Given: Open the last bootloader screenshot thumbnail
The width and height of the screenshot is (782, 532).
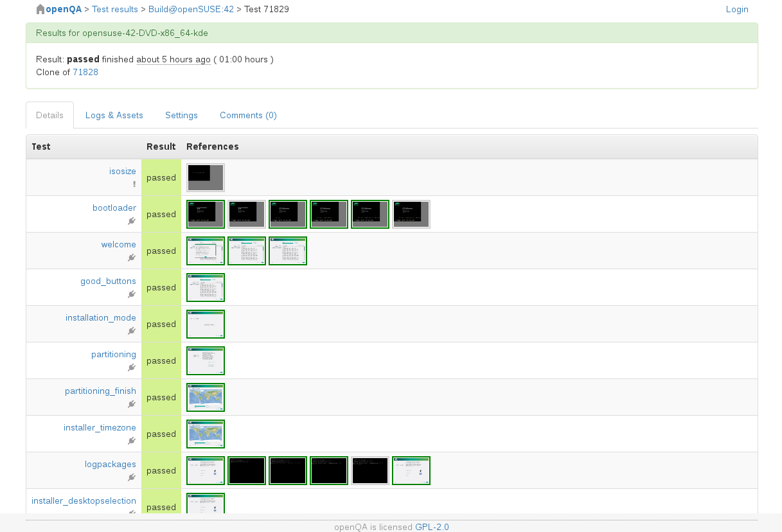Looking at the screenshot, I should coord(411,214).
